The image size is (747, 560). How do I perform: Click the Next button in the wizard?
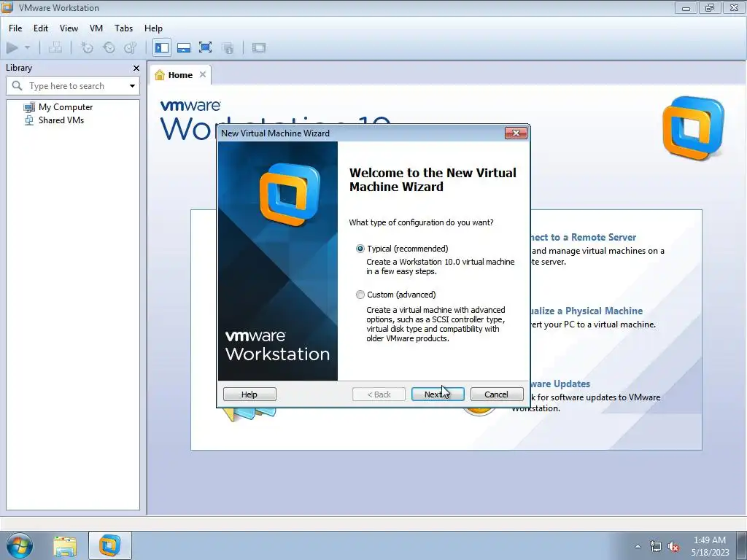[438, 394]
